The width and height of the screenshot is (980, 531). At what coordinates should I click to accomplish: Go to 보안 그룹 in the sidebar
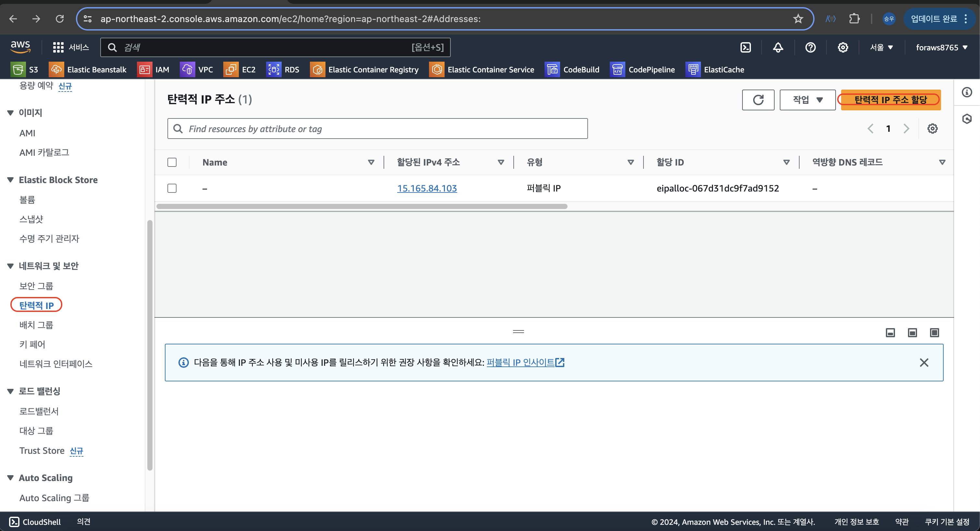coord(36,286)
